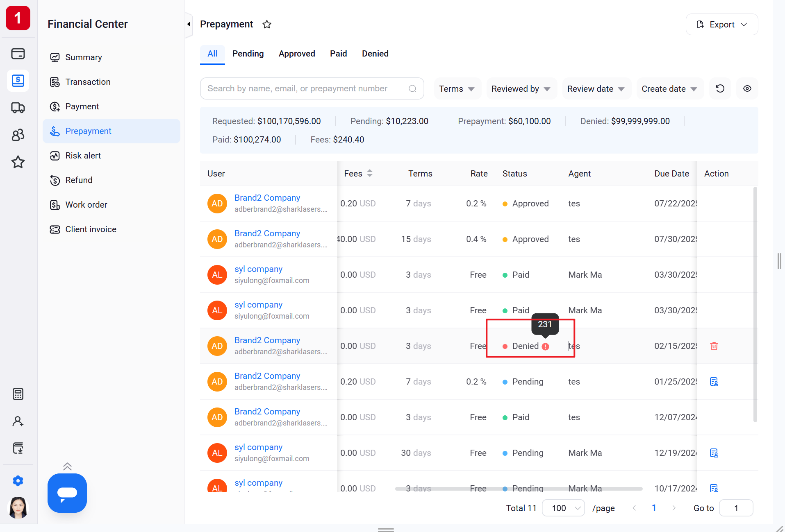Go to previous page arrow

(634, 508)
